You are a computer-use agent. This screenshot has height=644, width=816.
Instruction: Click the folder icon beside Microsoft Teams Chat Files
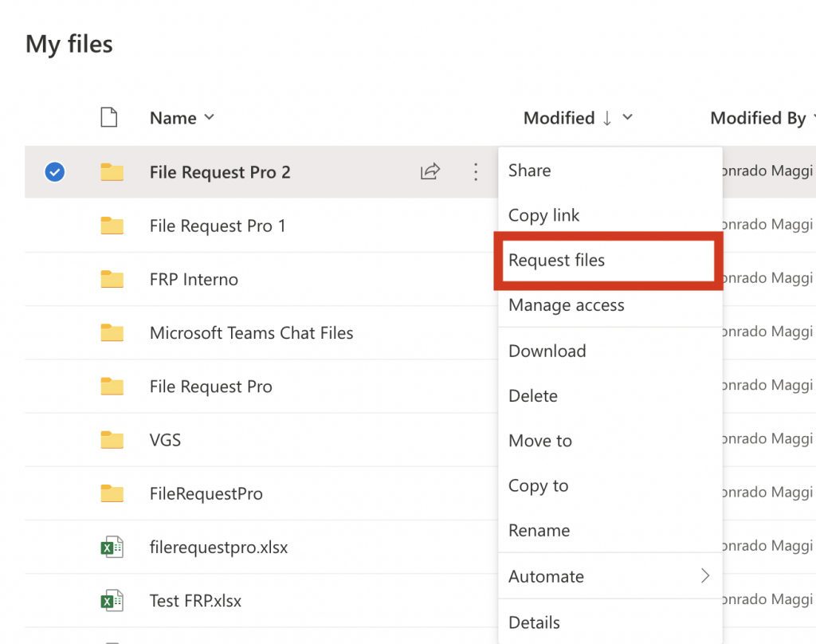tap(112, 332)
